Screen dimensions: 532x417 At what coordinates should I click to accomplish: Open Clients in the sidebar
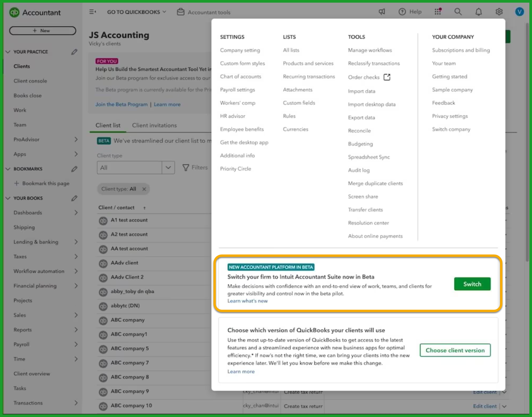pos(22,66)
